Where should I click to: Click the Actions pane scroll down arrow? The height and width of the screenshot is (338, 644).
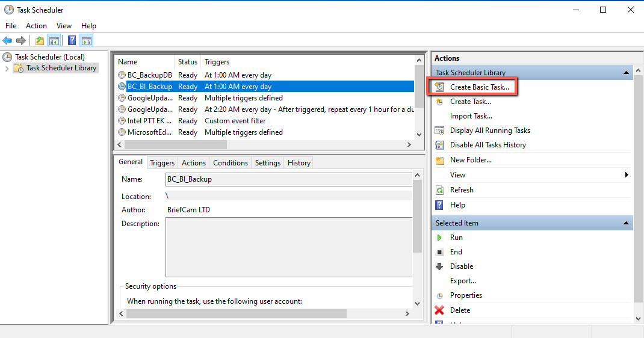[638, 318]
